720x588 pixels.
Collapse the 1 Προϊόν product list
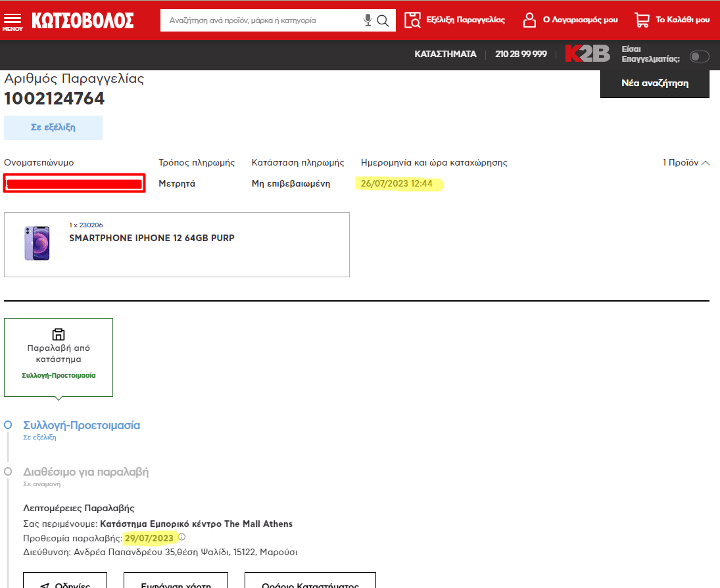686,163
